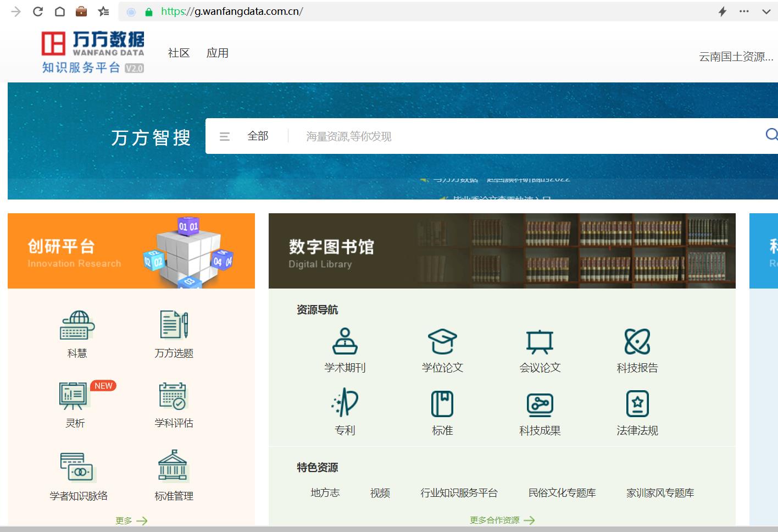Open the partially visible blue banner at right
The height and width of the screenshot is (532, 778).
coord(764,251)
